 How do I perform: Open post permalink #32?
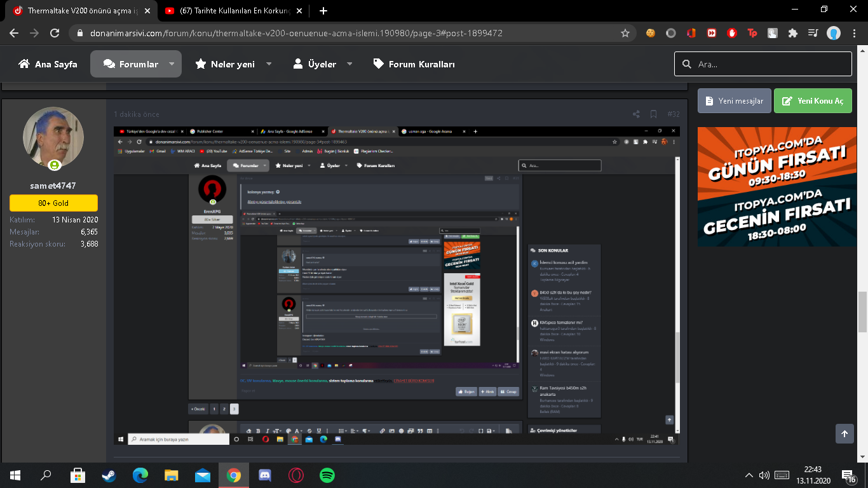point(674,114)
